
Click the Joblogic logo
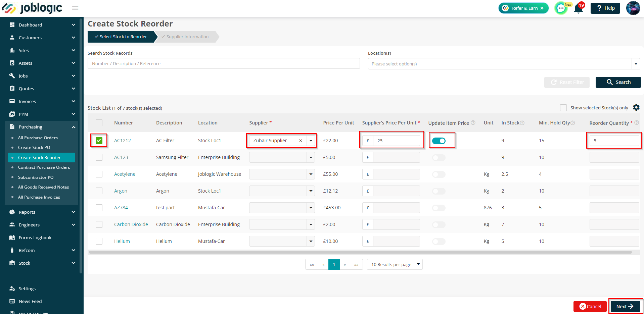click(32, 8)
